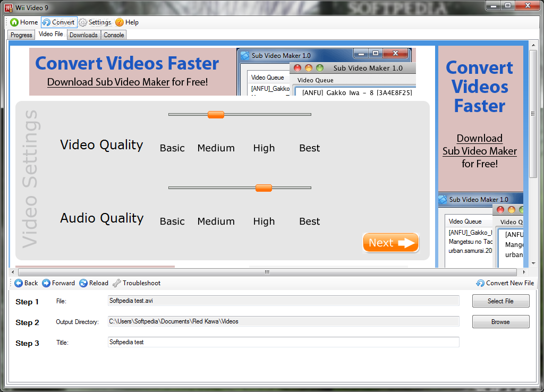Image resolution: width=544 pixels, height=392 pixels.
Task: Click the Select File button
Action: [500, 301]
